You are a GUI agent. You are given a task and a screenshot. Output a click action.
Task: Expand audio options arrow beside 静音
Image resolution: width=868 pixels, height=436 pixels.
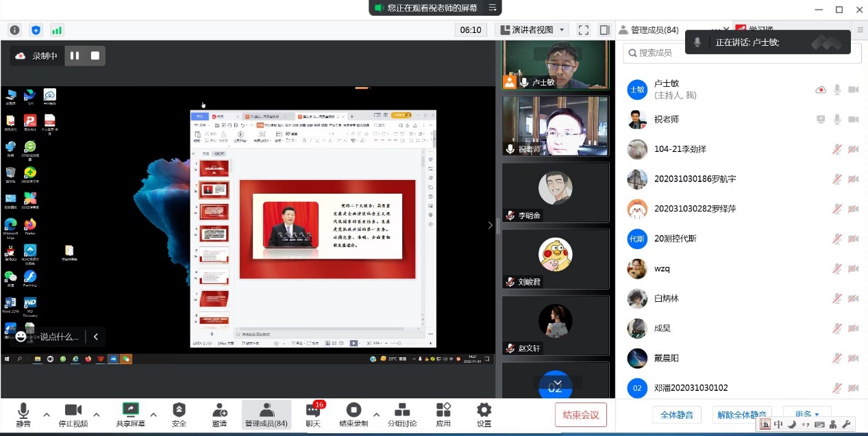[x=47, y=415]
